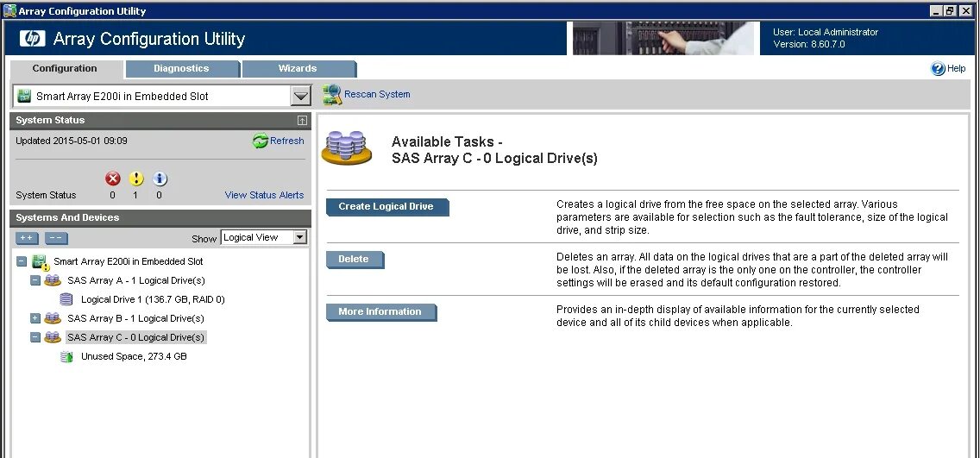The width and height of the screenshot is (980, 458).
Task: Click the Rescan System magnifier icon
Action: 332,94
